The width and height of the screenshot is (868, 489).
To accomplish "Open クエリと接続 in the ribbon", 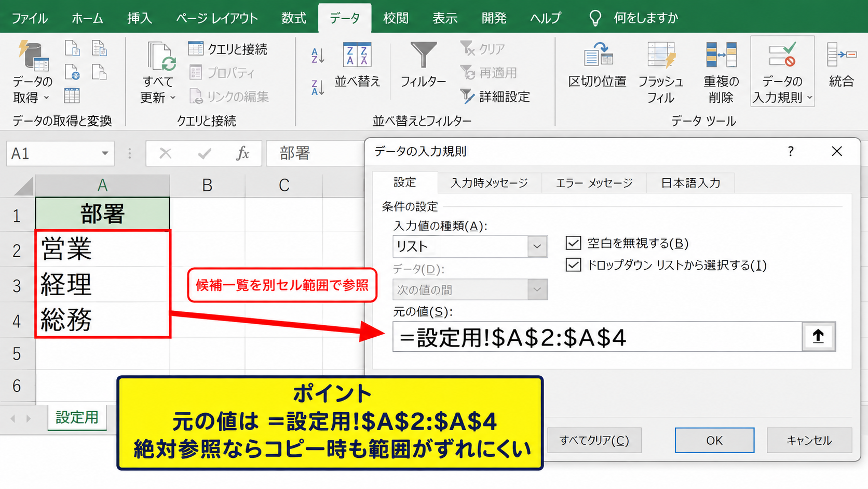I will [x=227, y=49].
